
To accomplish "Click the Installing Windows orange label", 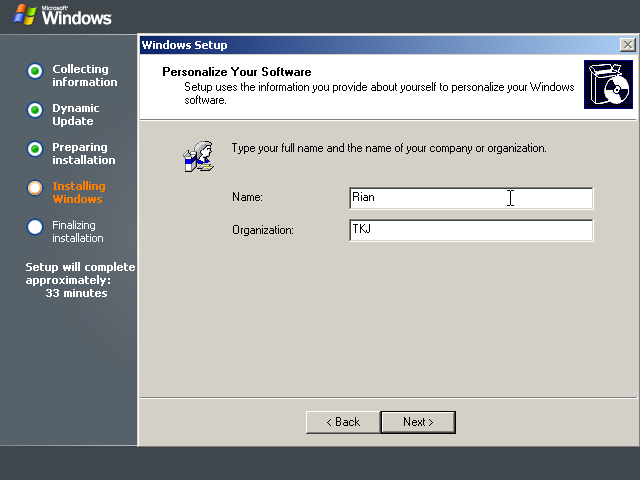I will coord(79,192).
